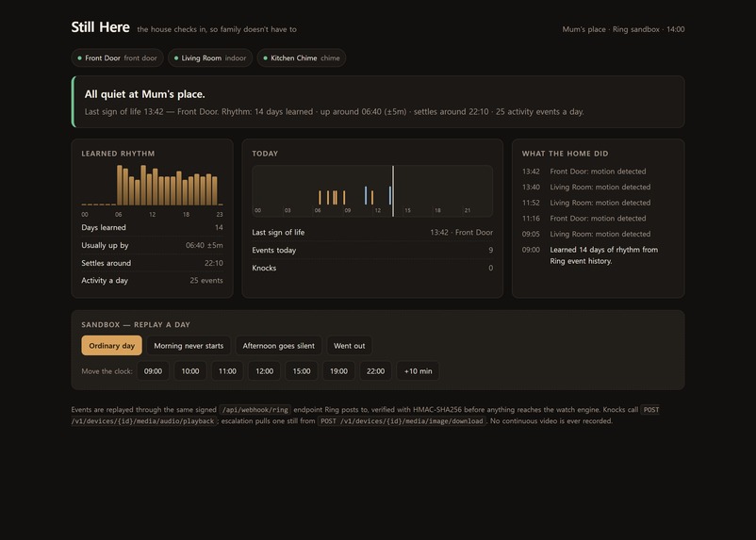Click the media/image/download endpoint code snippet

click(402, 421)
